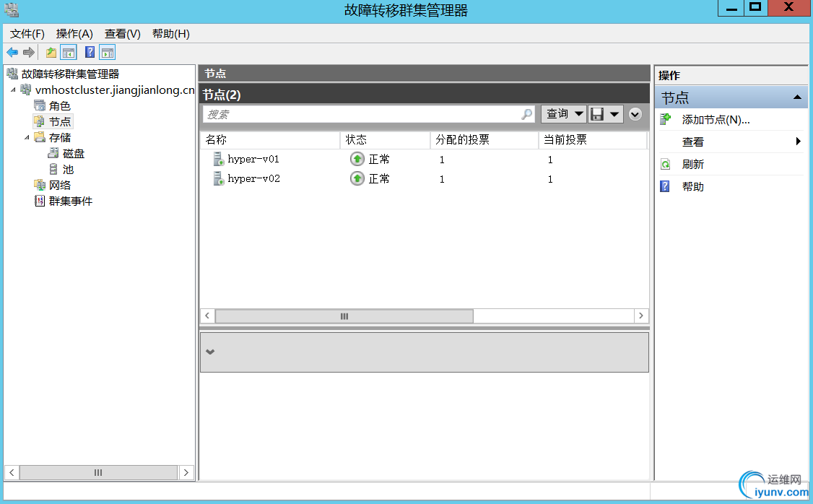Select the 网络 tree item label
Screen dimensions: 813x504
pos(60,185)
